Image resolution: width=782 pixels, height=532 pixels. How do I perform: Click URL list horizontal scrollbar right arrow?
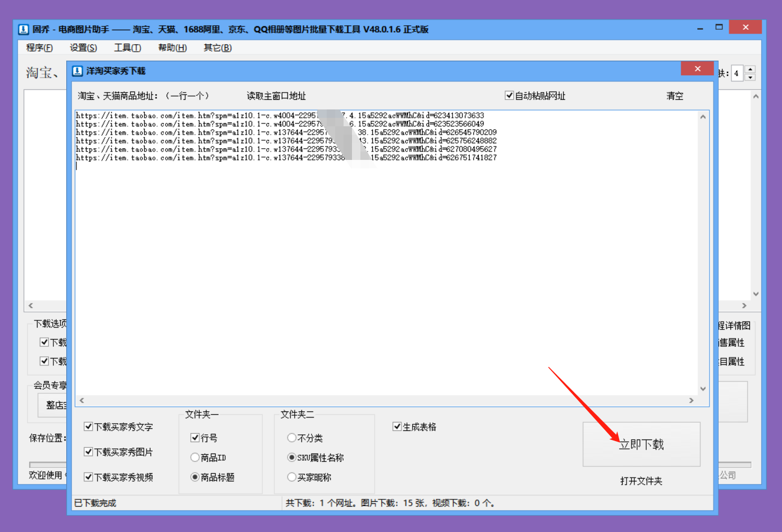(x=691, y=400)
